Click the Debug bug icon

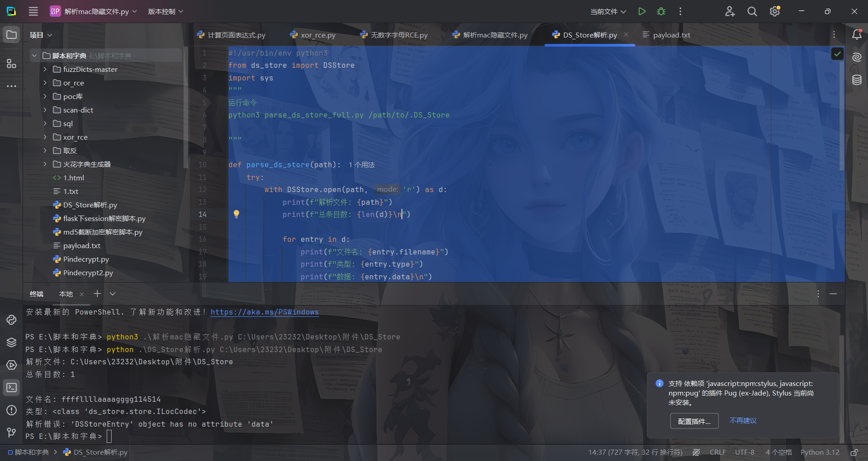(661, 11)
